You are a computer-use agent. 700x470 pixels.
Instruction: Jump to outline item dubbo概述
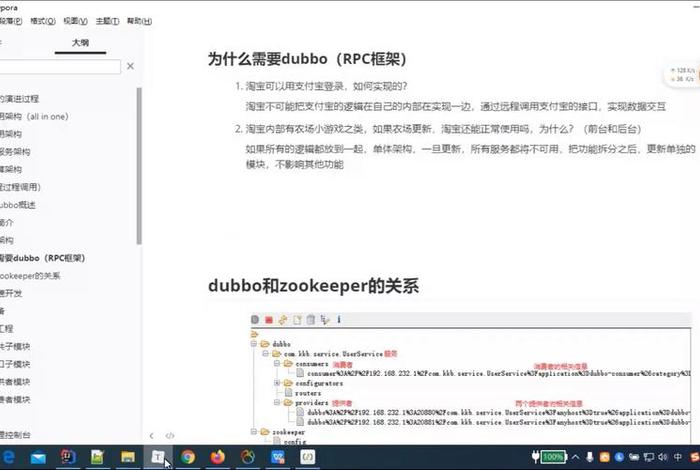[18, 205]
